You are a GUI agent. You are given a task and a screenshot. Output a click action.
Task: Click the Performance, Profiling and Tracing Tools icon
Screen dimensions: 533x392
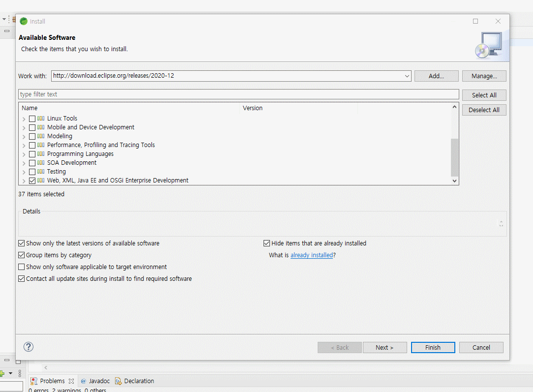(x=41, y=145)
